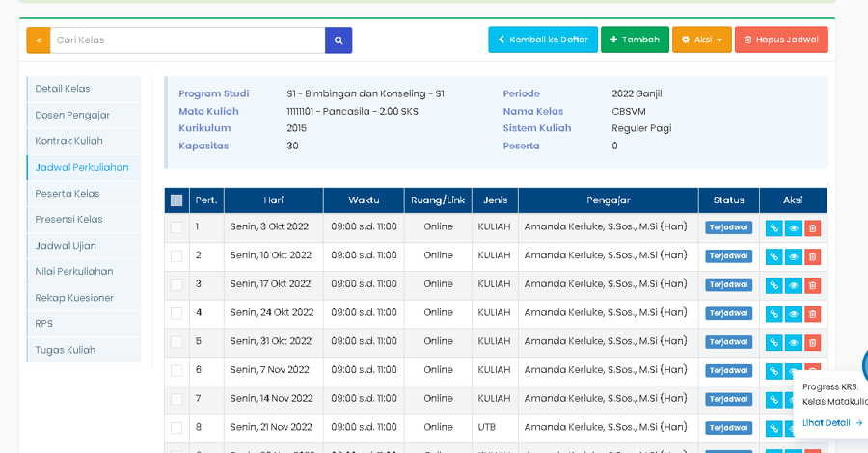Tick the select-all checkbox in table header
Image resolution: width=868 pixels, height=453 pixels.
tap(176, 200)
